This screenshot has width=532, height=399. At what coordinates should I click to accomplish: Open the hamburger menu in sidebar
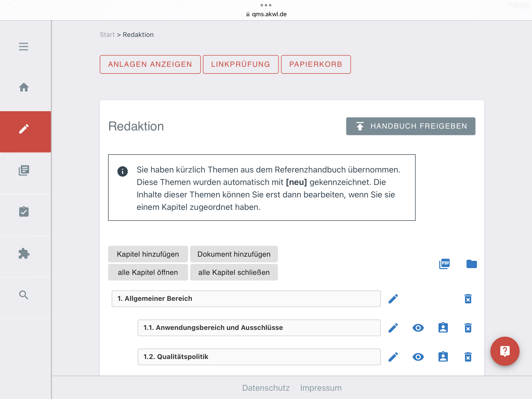click(23, 46)
